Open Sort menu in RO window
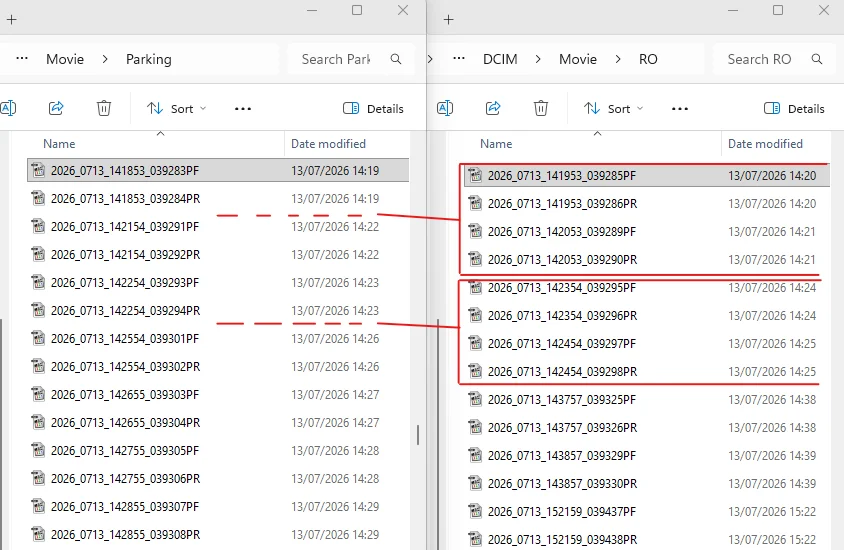 [x=614, y=109]
